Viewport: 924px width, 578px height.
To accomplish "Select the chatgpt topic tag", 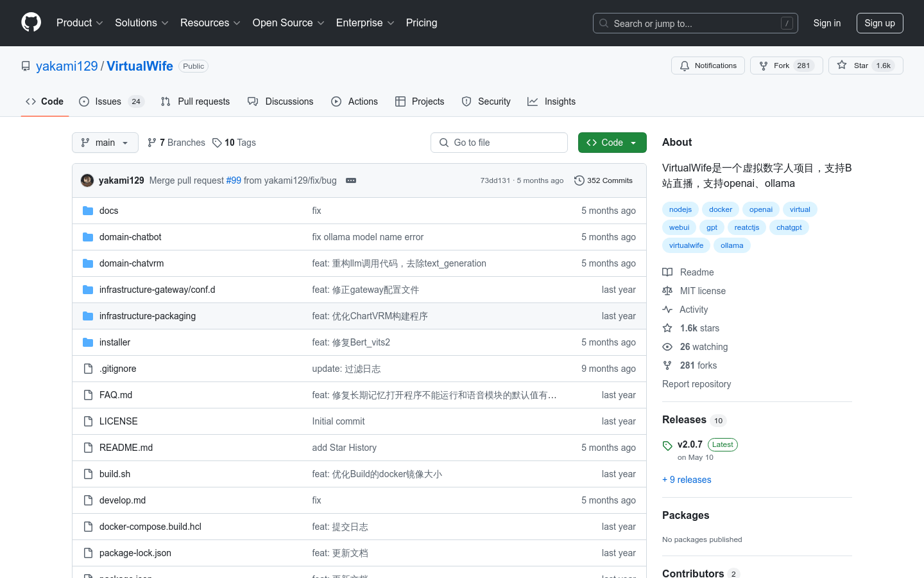I will pyautogui.click(x=789, y=227).
